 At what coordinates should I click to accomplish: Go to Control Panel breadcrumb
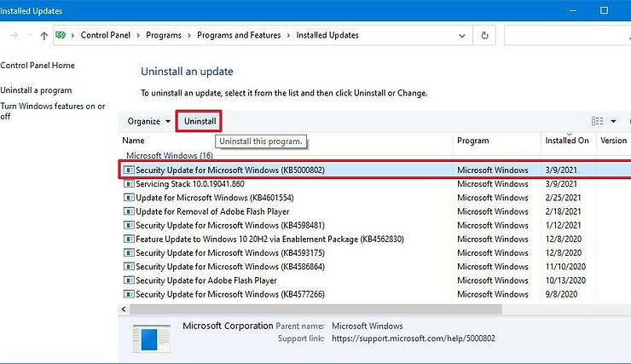(106, 36)
